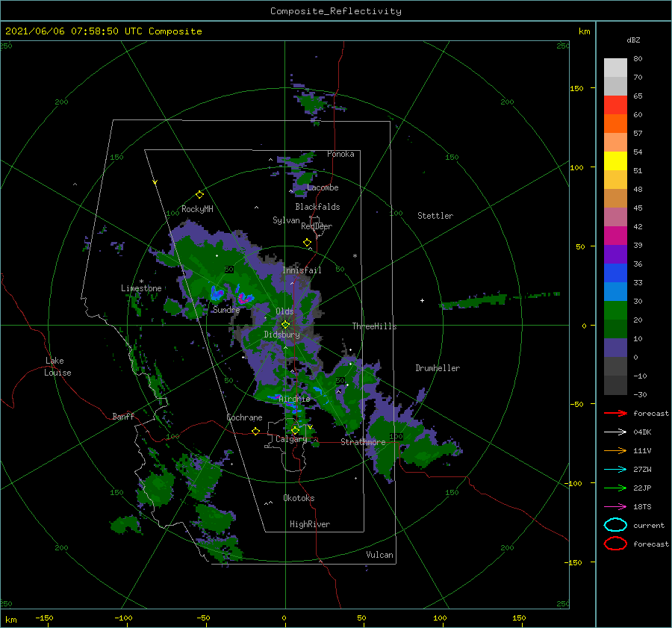Click the yellow diamond marker above Calgary
Image resolution: width=672 pixels, height=628 pixels.
pos(295,430)
